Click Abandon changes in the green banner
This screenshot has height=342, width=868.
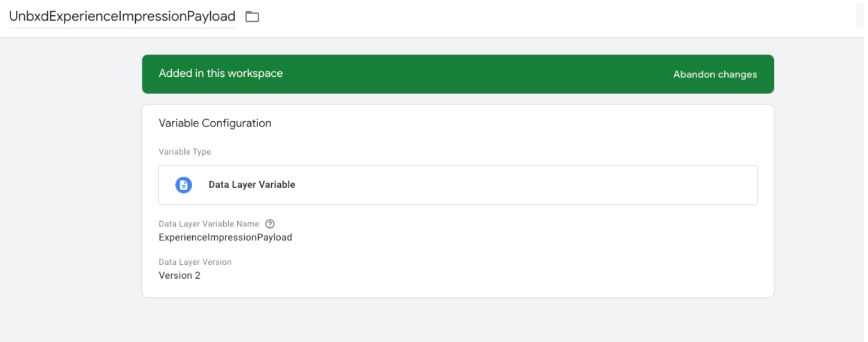(715, 74)
